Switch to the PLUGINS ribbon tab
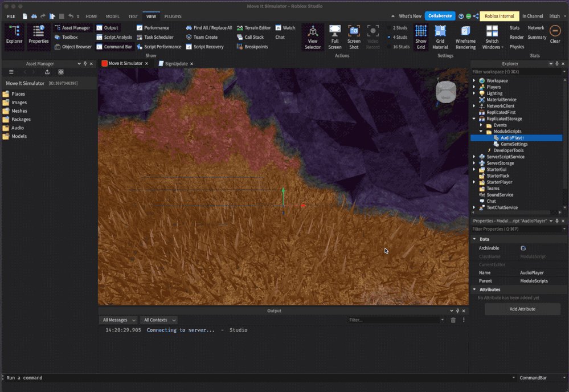 coord(173,17)
